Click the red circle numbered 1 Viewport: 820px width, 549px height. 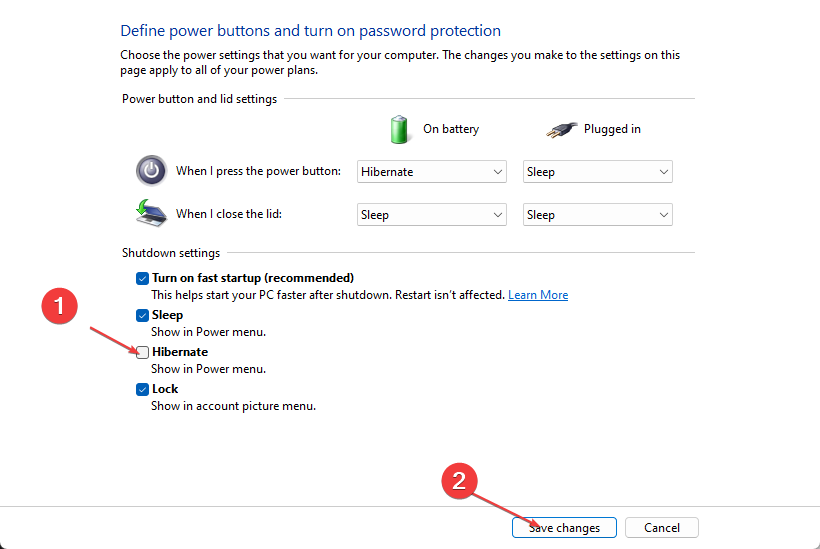[61, 308]
